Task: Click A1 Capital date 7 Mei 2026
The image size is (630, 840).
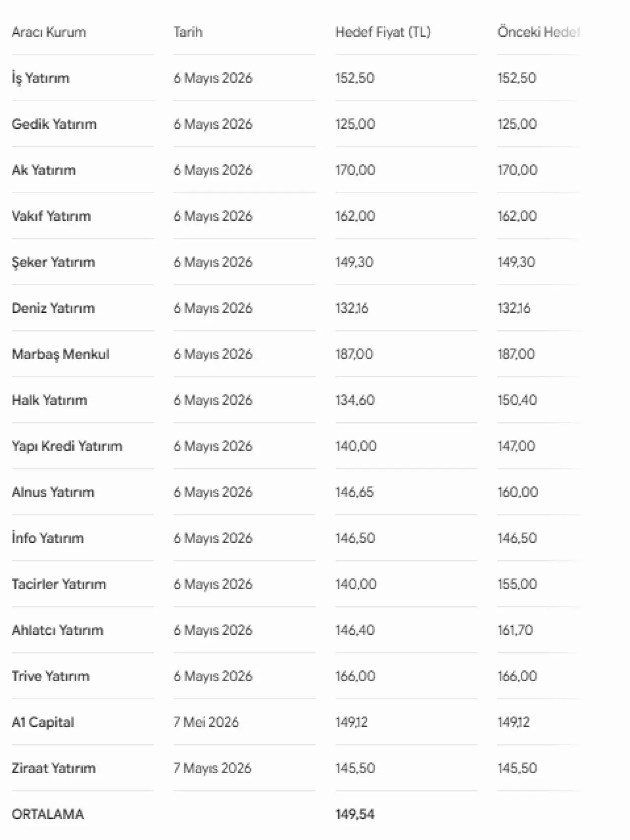Action: pyautogui.click(x=206, y=722)
